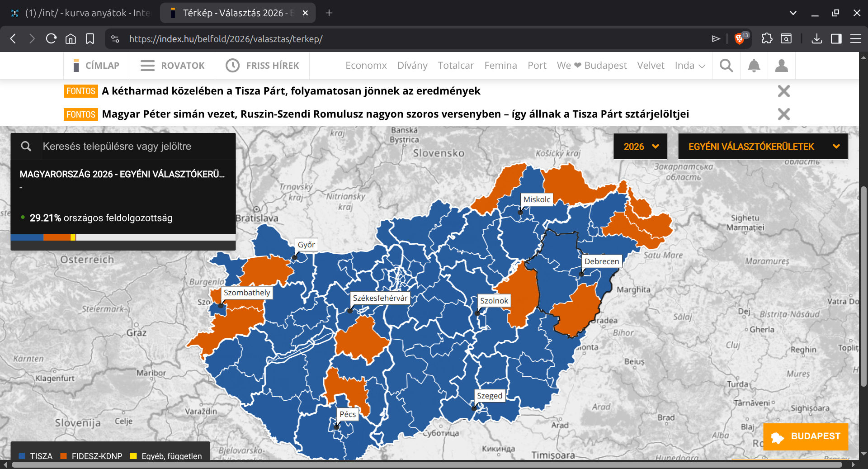
Task: View site information icon in address bar
Action: pyautogui.click(x=115, y=39)
